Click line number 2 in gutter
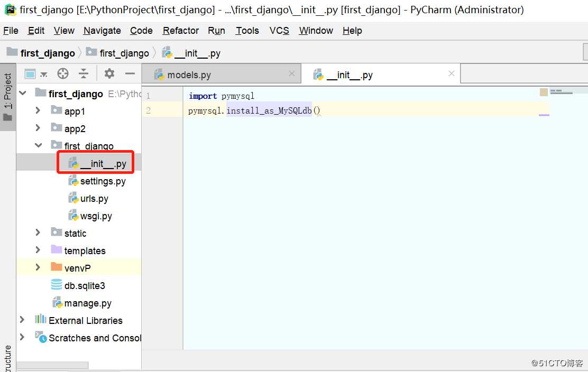This screenshot has width=588, height=372. [148, 110]
